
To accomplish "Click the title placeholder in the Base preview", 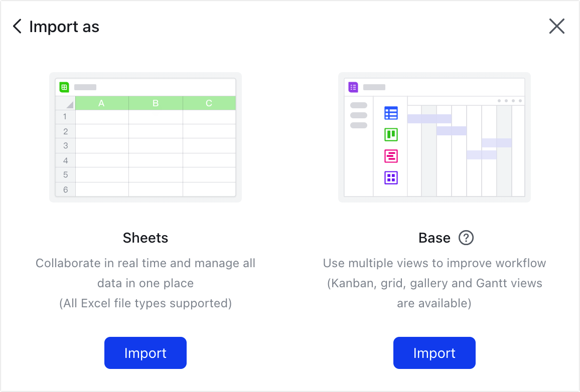I will (x=373, y=86).
